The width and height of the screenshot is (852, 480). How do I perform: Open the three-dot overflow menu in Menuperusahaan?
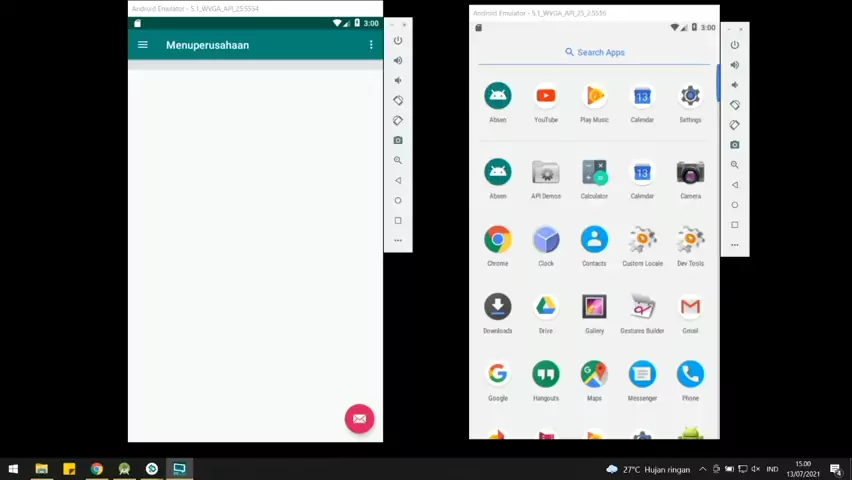pyautogui.click(x=371, y=45)
